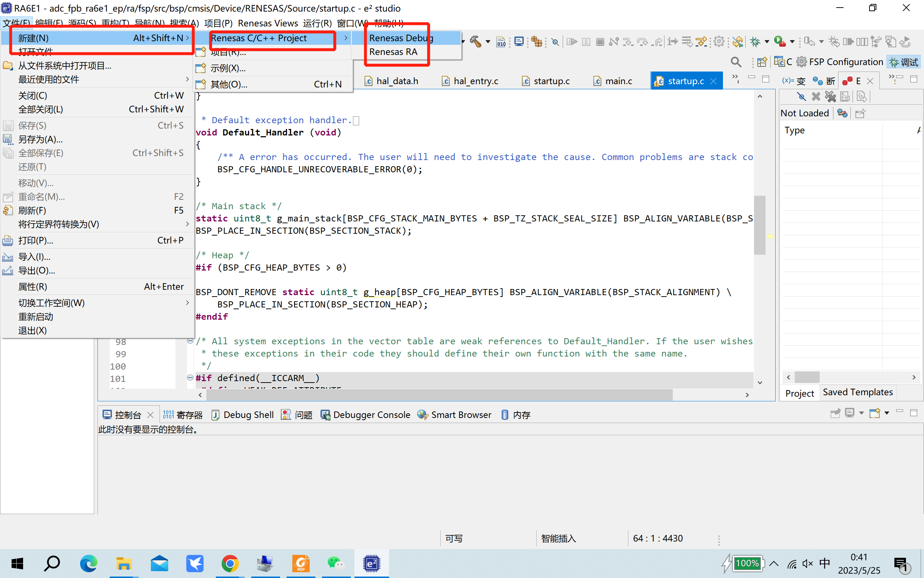Open Debugger Console bottom tab
The width and height of the screenshot is (924, 578).
[365, 415]
